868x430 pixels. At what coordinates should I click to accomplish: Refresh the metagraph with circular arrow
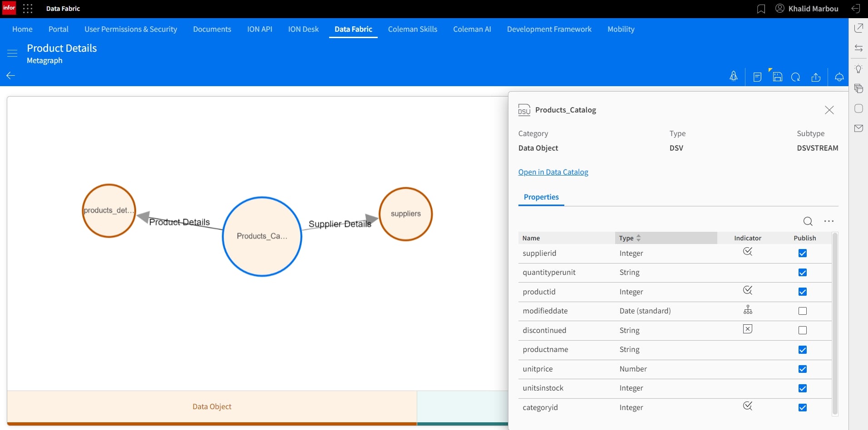796,77
